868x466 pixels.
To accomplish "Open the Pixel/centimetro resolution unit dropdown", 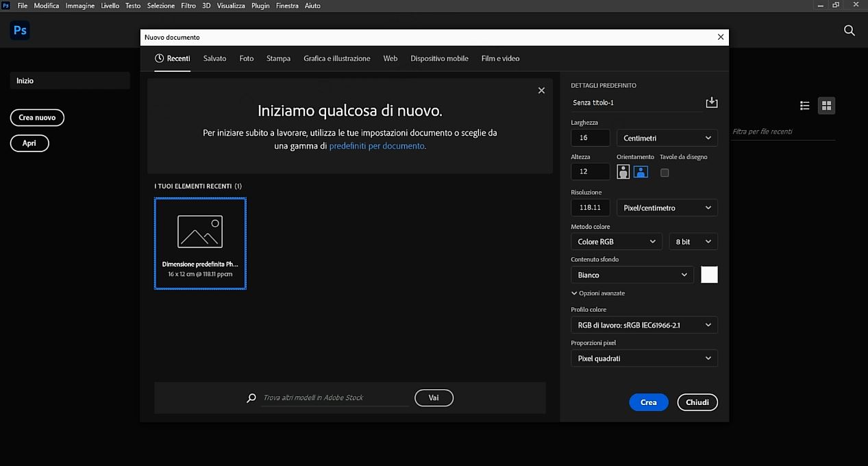I will click(x=667, y=208).
